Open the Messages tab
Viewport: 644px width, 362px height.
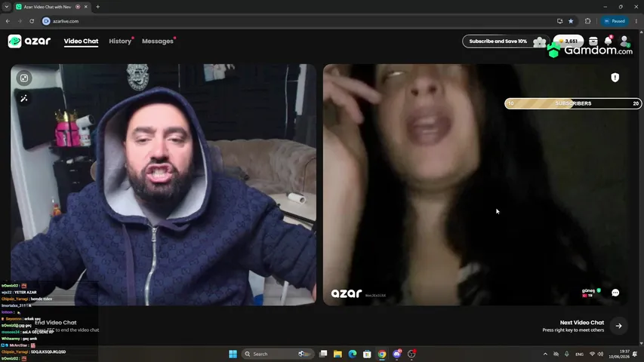(x=158, y=41)
